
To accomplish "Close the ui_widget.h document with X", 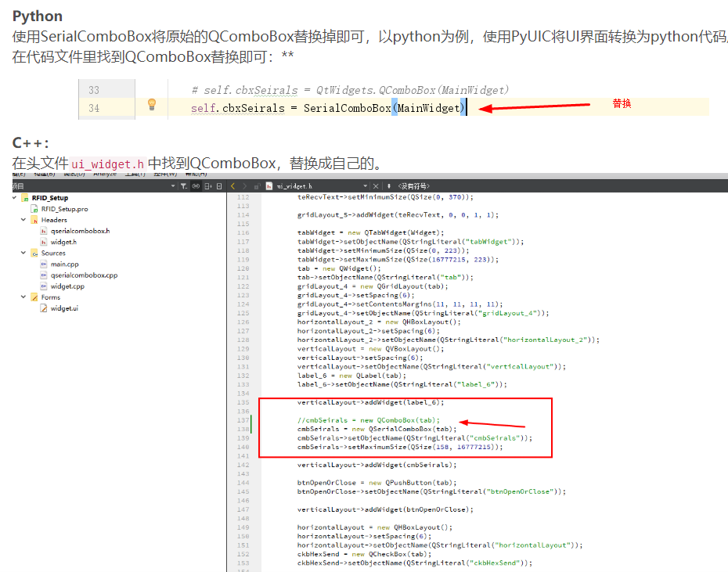I will (x=376, y=186).
